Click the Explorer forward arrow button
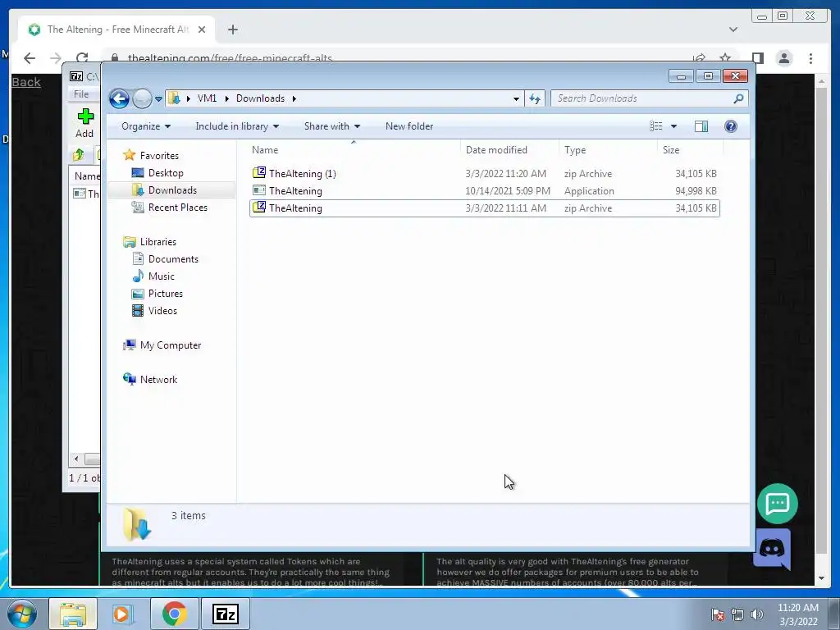The image size is (840, 630). click(x=142, y=98)
